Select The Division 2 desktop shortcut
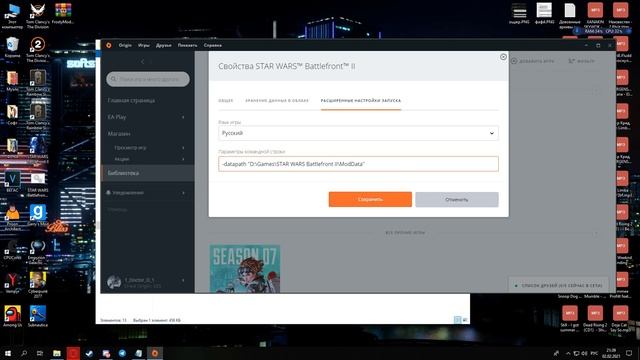The height and width of the screenshot is (360, 640). pos(38,49)
